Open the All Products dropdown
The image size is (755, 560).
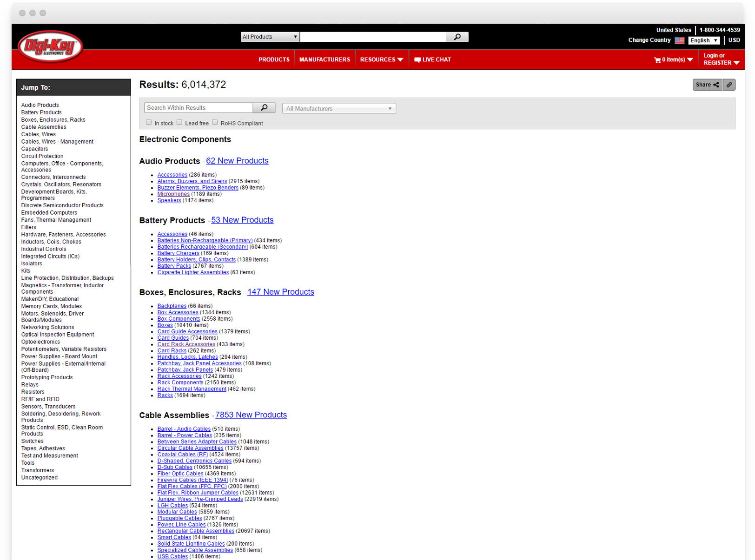270,37
